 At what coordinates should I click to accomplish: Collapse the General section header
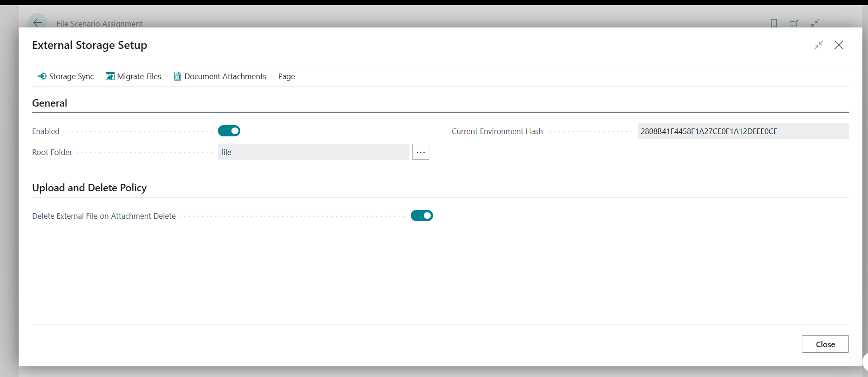tap(49, 103)
